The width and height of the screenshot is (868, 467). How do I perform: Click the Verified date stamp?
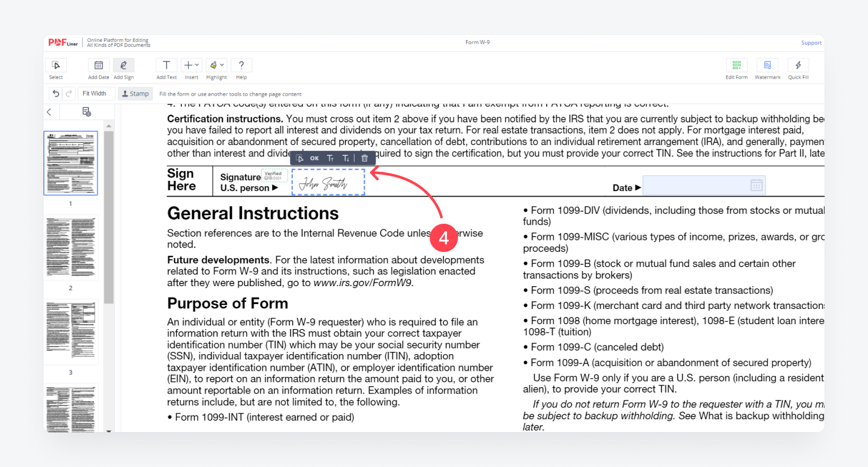point(273,175)
